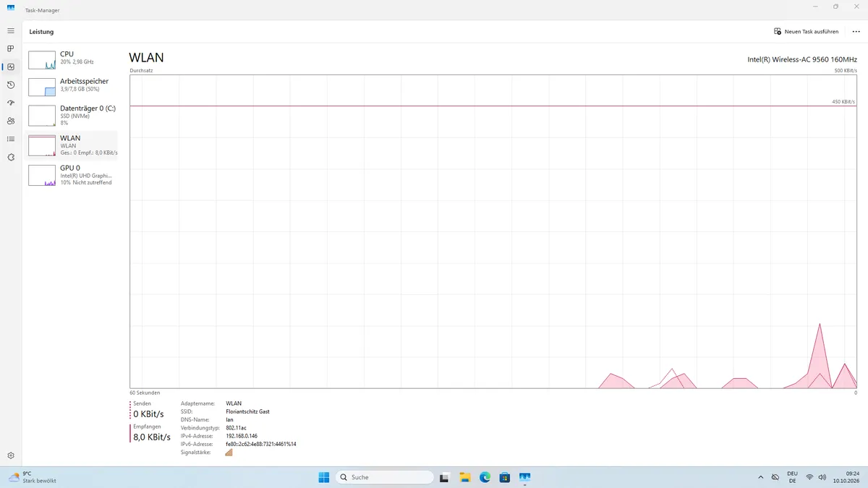Click inside the taskbar Suche field

(386, 477)
